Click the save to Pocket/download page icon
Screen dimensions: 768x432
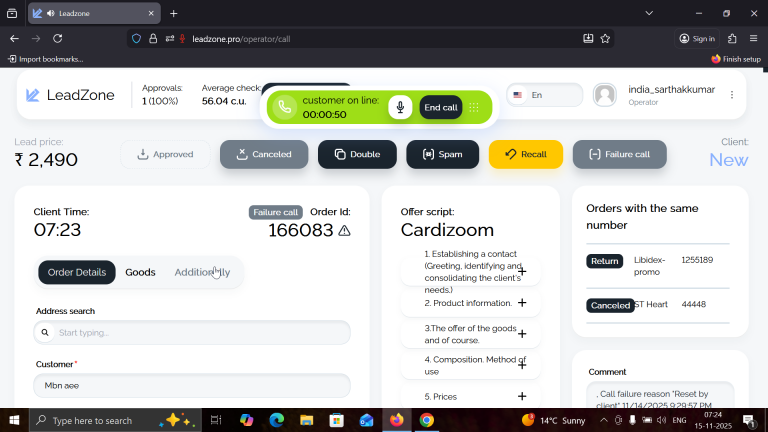pyautogui.click(x=588, y=39)
